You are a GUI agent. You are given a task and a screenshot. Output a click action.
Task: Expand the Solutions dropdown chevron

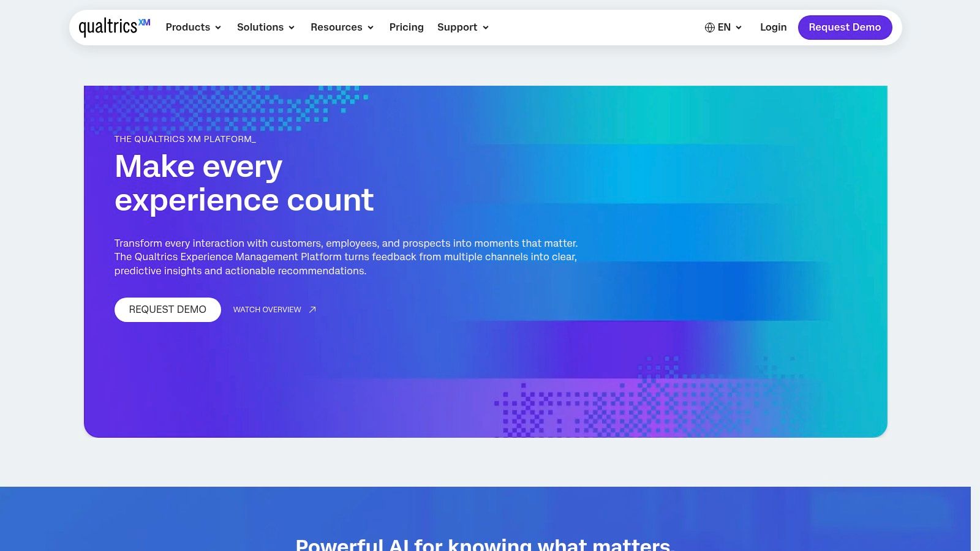pos(292,28)
